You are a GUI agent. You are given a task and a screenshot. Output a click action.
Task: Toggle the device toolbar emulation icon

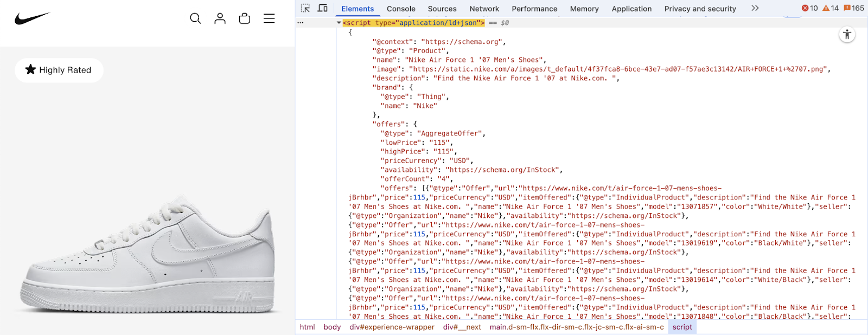pyautogui.click(x=322, y=8)
